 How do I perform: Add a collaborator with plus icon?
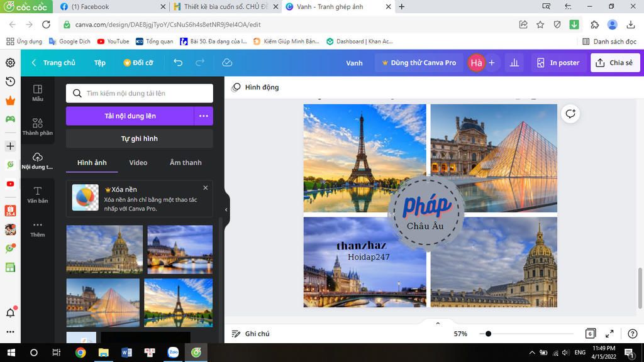(x=492, y=63)
